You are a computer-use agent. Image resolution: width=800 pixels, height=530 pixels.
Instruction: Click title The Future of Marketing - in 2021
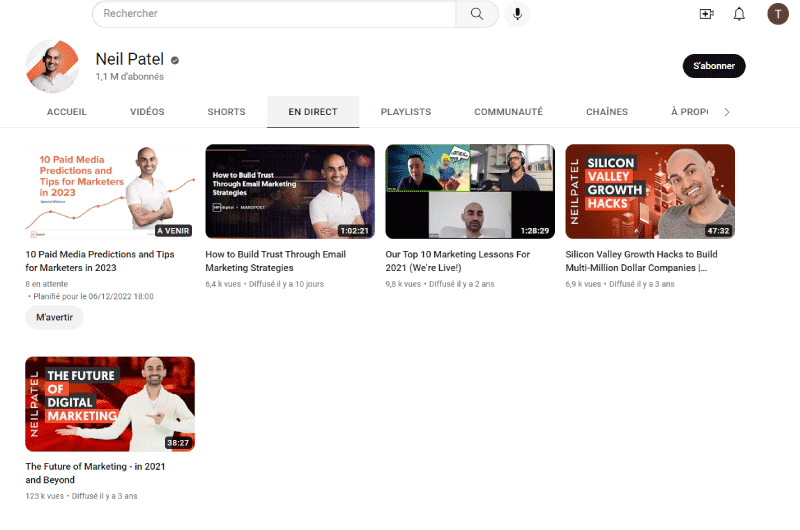point(95,473)
